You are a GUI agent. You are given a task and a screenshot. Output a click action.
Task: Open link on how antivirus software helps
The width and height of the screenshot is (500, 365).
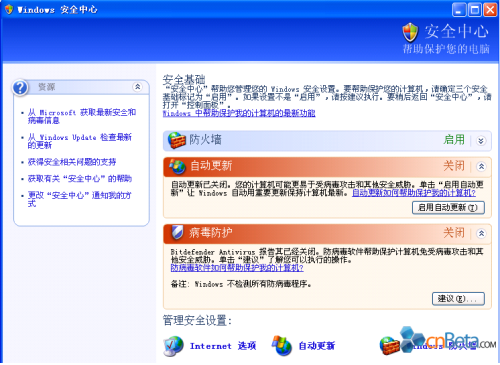pos(237,268)
